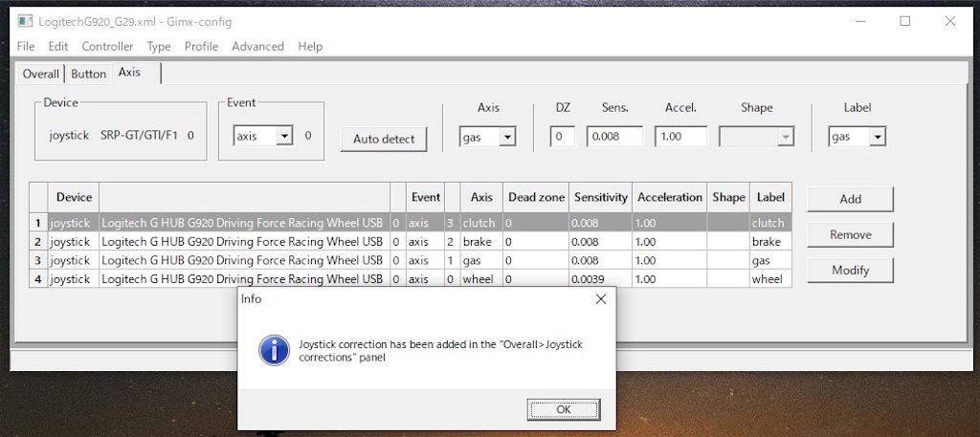The image size is (980, 437).
Task: Click the Event column header
Action: click(425, 197)
